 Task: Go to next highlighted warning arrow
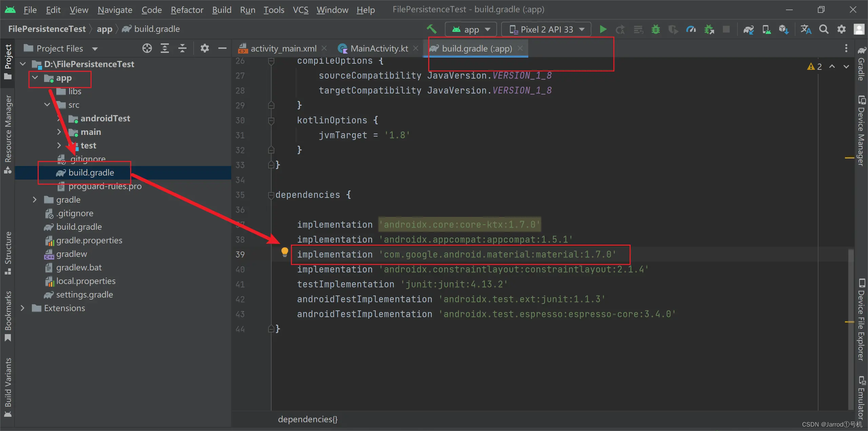pyautogui.click(x=846, y=66)
